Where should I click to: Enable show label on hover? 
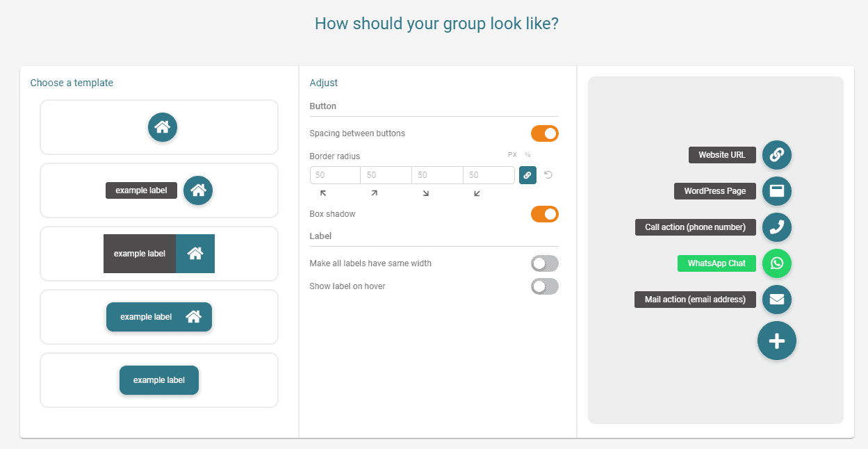pyautogui.click(x=544, y=286)
